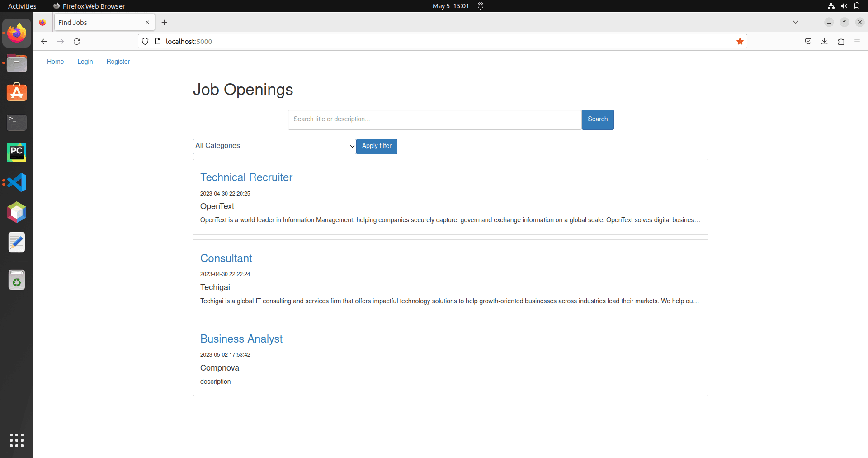Launch Visual Studio Code from the dock
This screenshot has width=868, height=458.
point(16,182)
